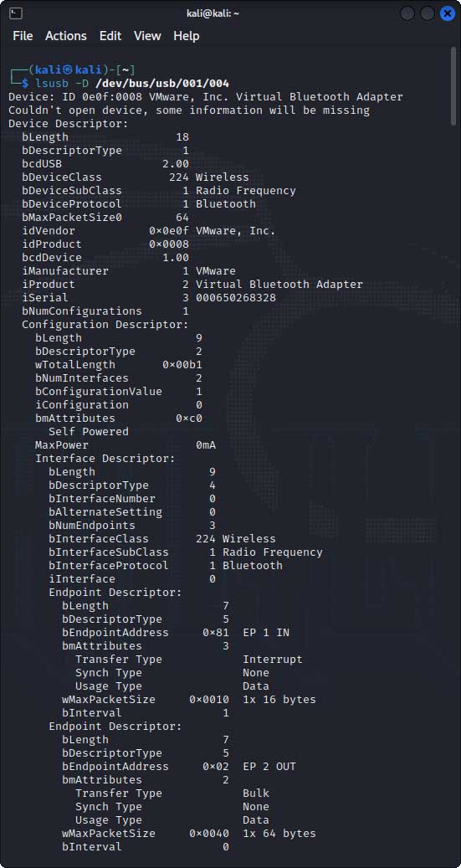The width and height of the screenshot is (461, 868).
Task: Click the Couldn't open device warning line
Action: [x=189, y=110]
